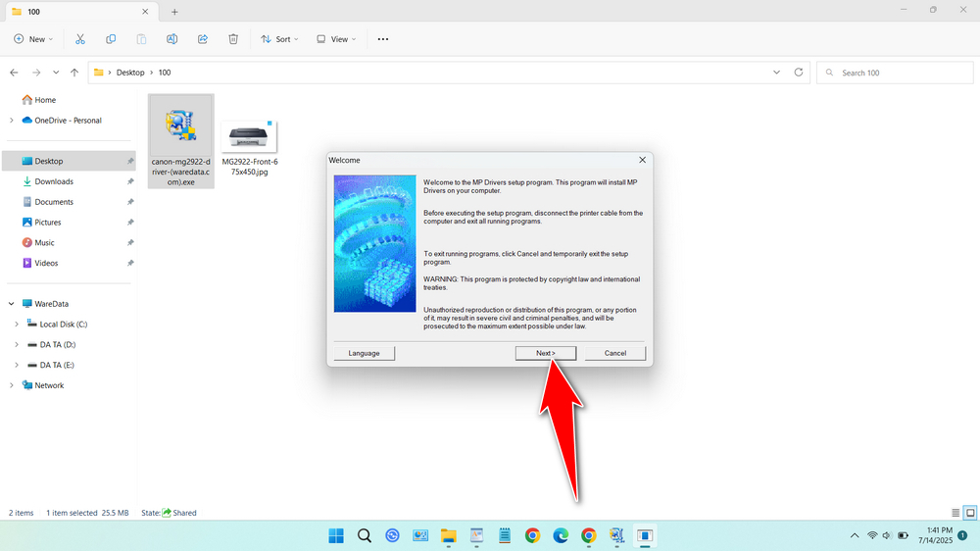
Task: Expand the Network tree node
Action: [x=11, y=385]
